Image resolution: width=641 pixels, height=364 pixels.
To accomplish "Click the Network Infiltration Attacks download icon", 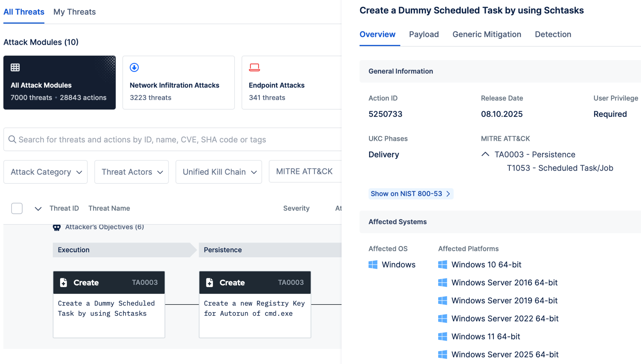I will pos(134,67).
